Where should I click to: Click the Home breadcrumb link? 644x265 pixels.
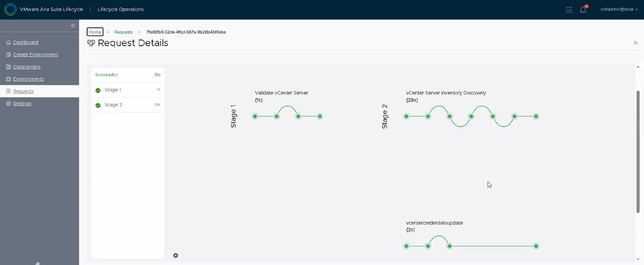(95, 32)
